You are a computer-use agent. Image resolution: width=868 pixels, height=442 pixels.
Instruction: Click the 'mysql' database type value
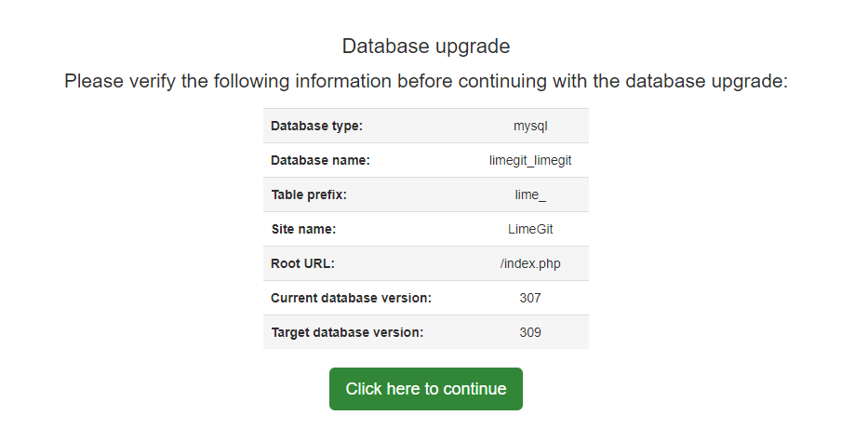point(530,126)
